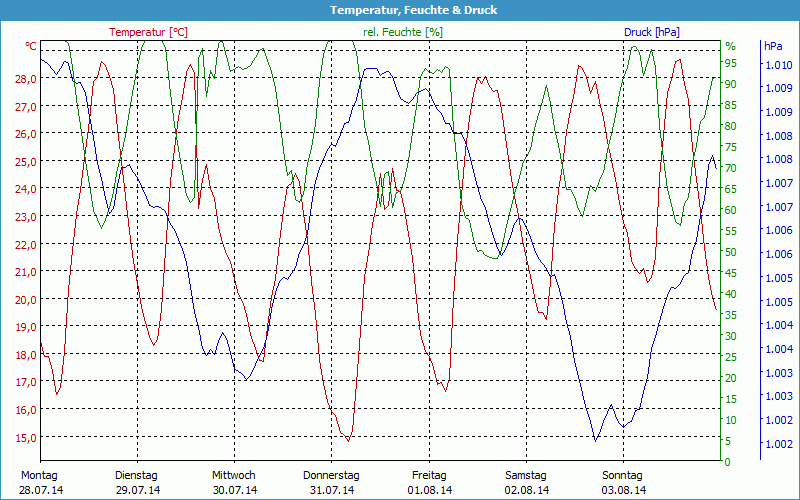Image resolution: width=800 pixels, height=500 pixels.
Task: Click the '%' humidity axis unit label
Action: 731,46
